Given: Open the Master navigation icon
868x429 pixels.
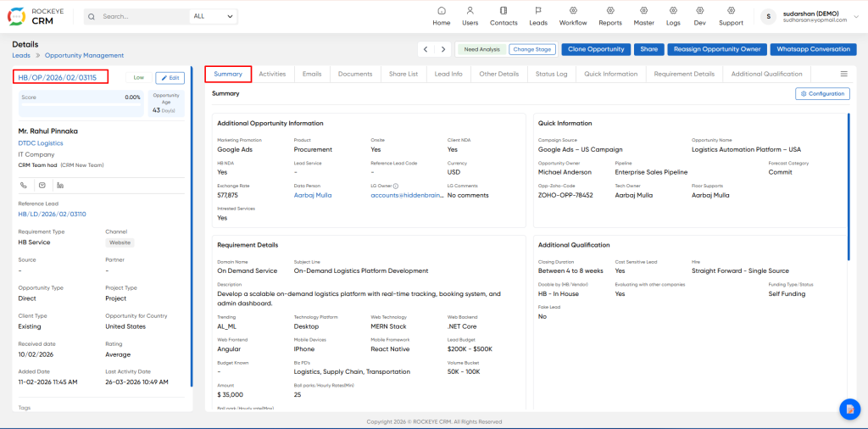Looking at the screenshot, I should 644,10.
